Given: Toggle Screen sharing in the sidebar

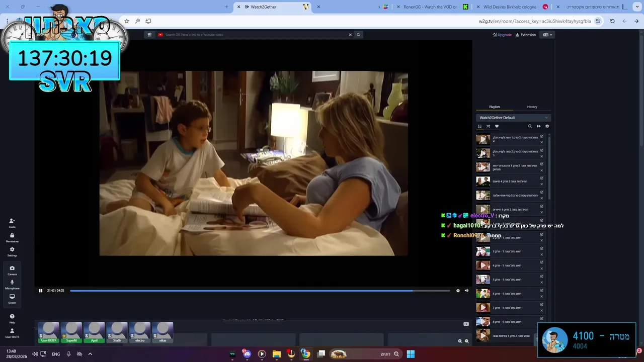Looking at the screenshot, I should [x=12, y=299].
